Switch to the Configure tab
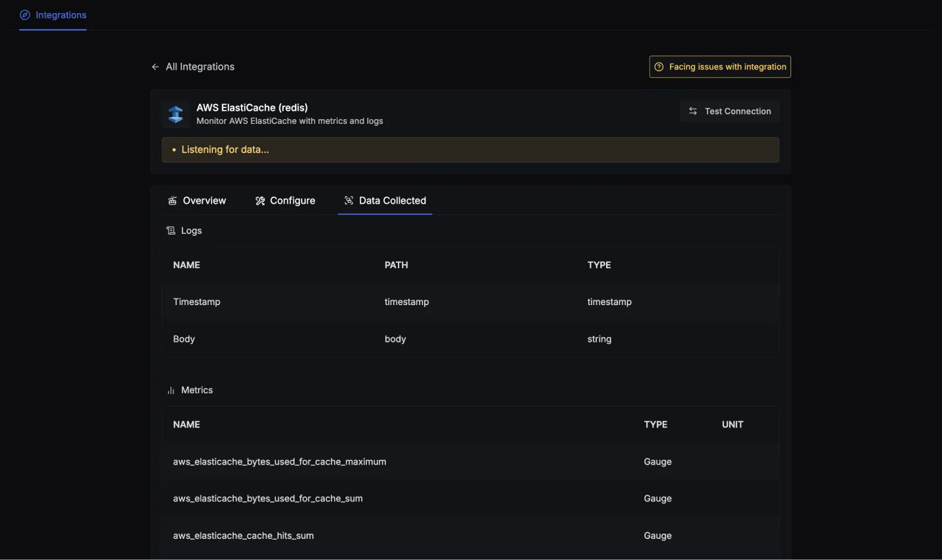942x560 pixels. 285,201
